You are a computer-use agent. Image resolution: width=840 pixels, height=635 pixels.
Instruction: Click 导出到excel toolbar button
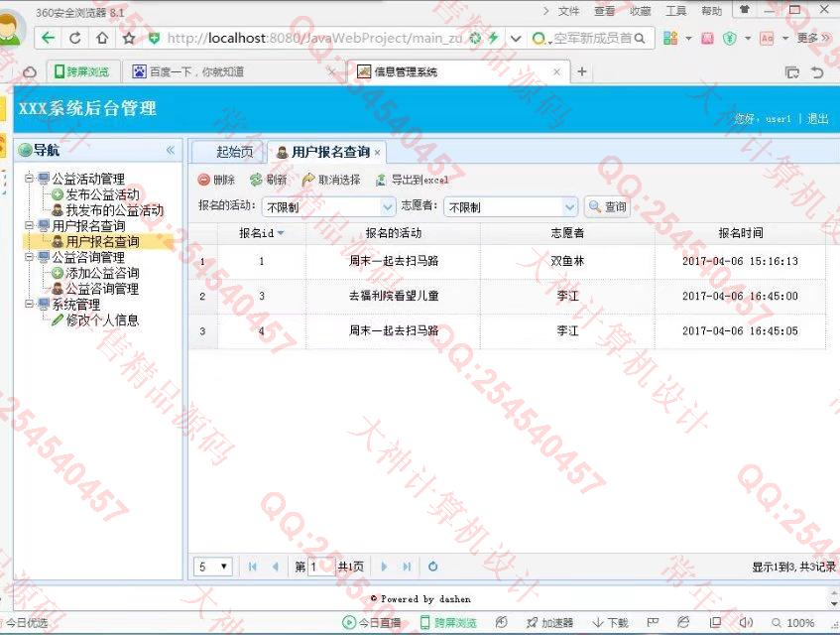(412, 180)
